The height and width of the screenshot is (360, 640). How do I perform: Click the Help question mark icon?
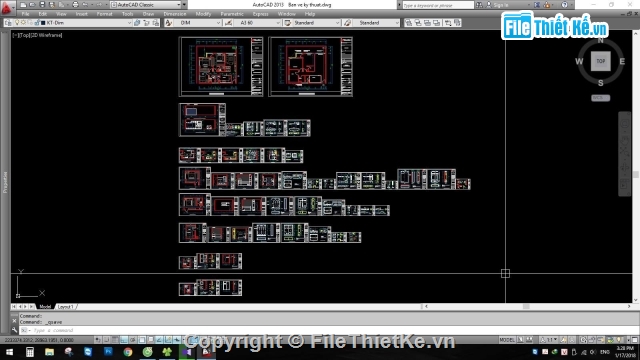(x=564, y=5)
